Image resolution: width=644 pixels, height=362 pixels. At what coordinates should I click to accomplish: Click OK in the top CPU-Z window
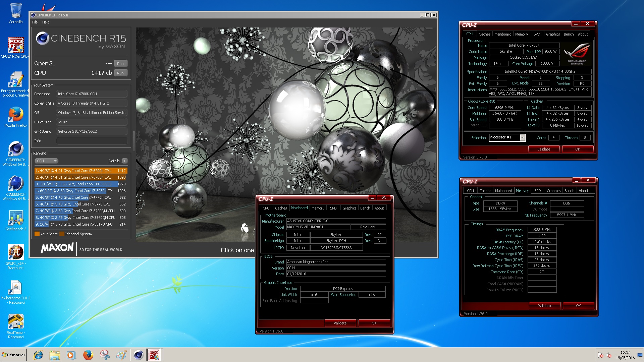(578, 149)
